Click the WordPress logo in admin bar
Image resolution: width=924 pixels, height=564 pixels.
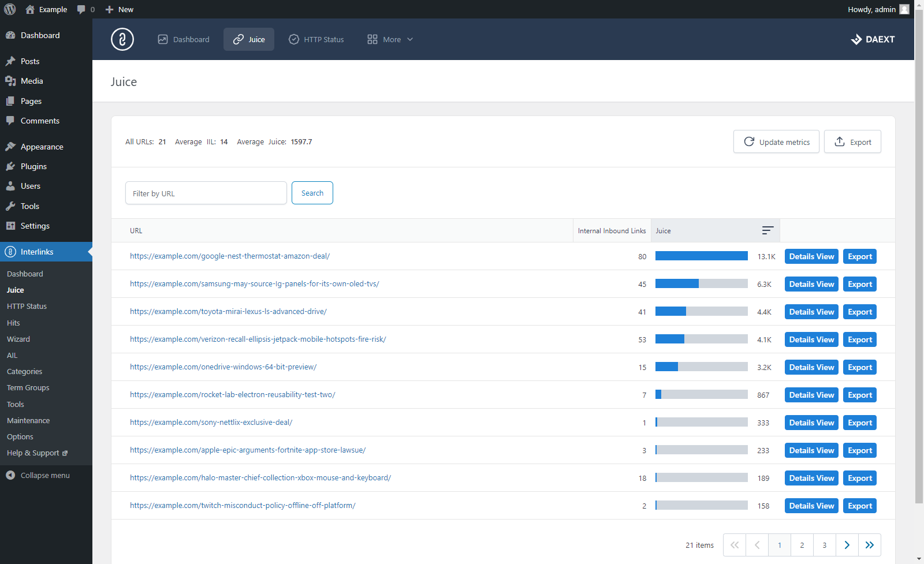click(10, 9)
